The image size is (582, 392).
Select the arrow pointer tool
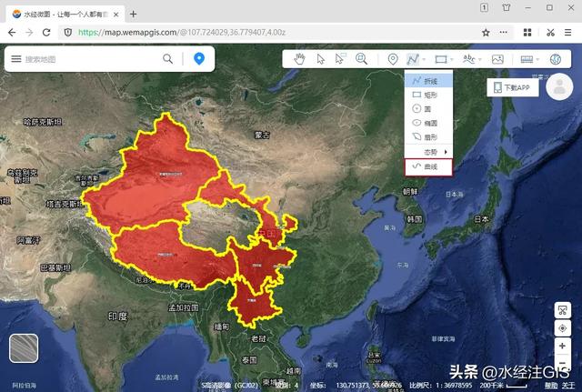[321, 59]
